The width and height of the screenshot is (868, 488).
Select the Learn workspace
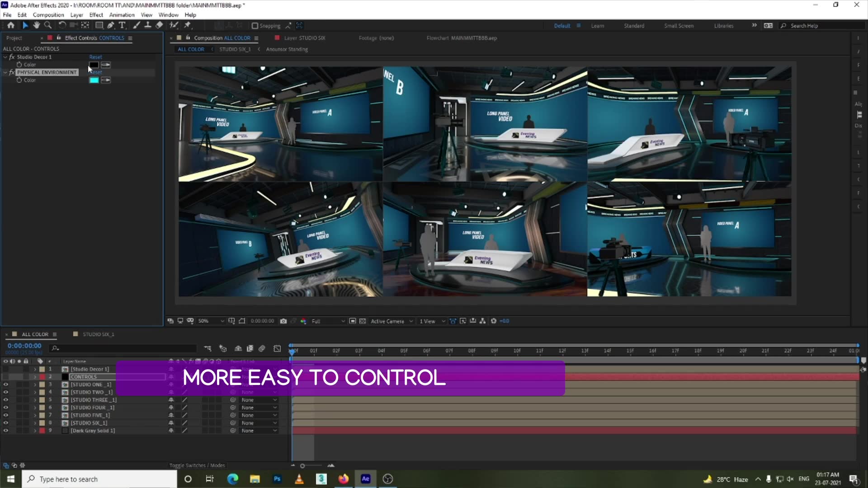597,26
